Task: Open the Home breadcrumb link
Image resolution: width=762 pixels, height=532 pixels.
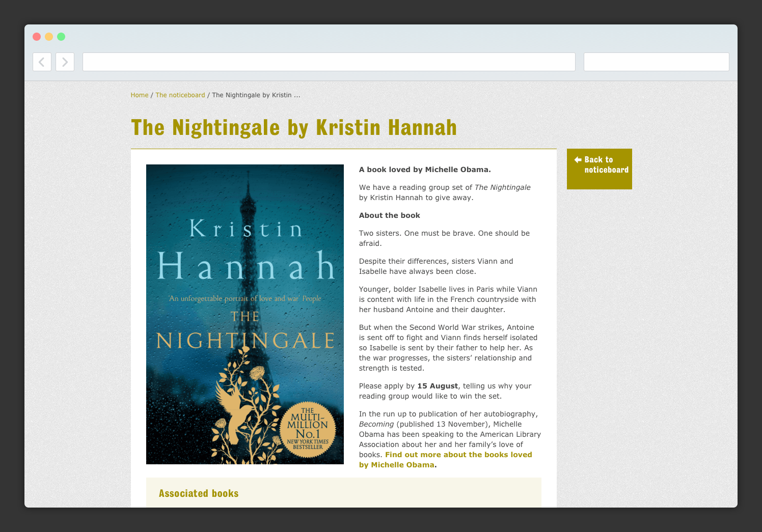Action: [140, 95]
